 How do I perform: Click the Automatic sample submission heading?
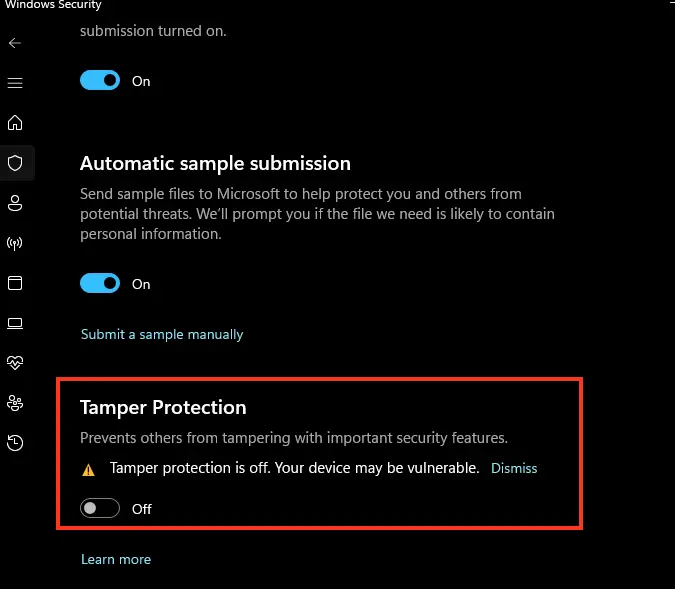[215, 163]
